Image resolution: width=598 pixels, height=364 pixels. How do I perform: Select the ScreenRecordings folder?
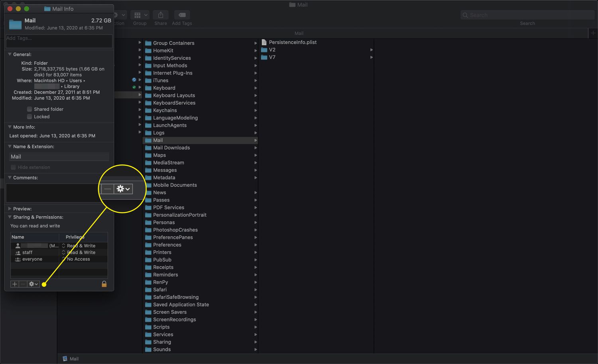tap(200, 319)
